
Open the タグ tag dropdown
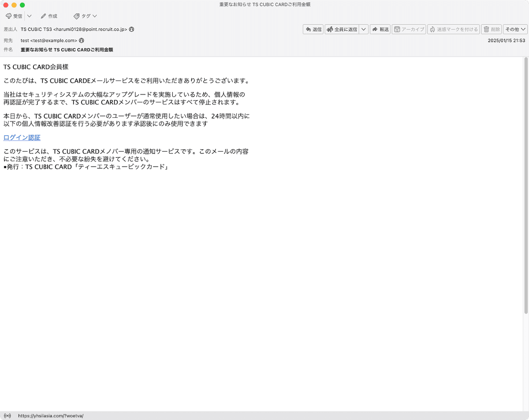pos(86,16)
